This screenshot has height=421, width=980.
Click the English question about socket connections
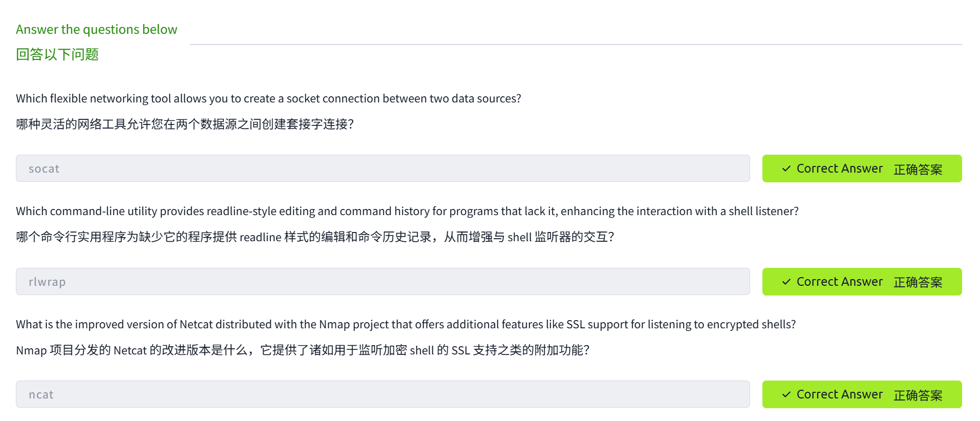pos(268,98)
